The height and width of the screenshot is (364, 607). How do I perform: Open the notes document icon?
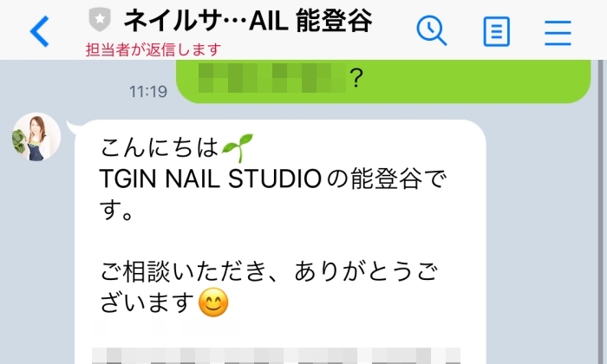[496, 31]
